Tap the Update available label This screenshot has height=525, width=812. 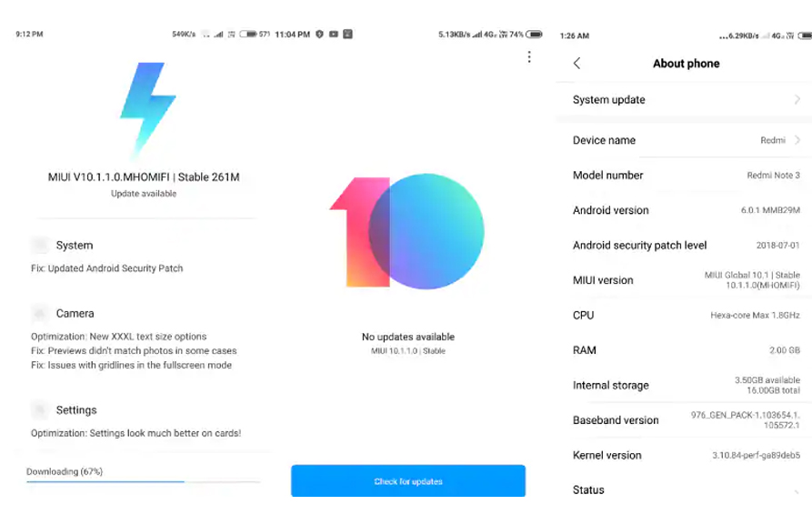[x=144, y=193]
